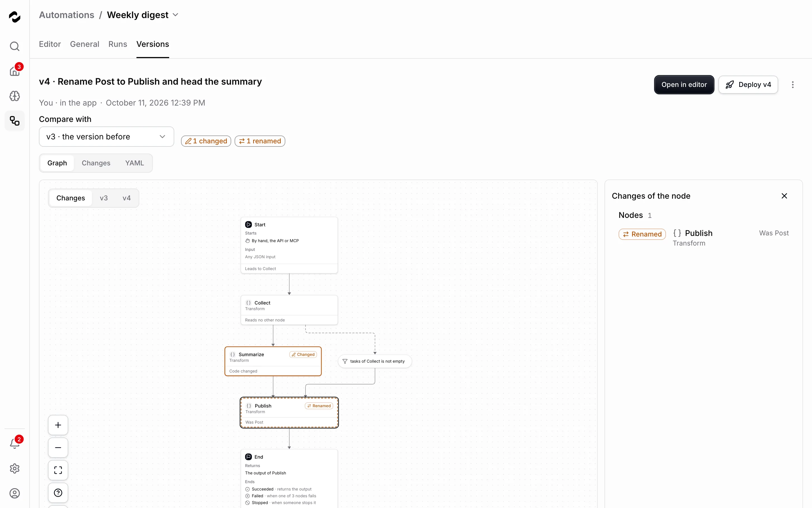Switch to the Runs tab
Viewport: 812px width, 508px height.
click(x=118, y=44)
